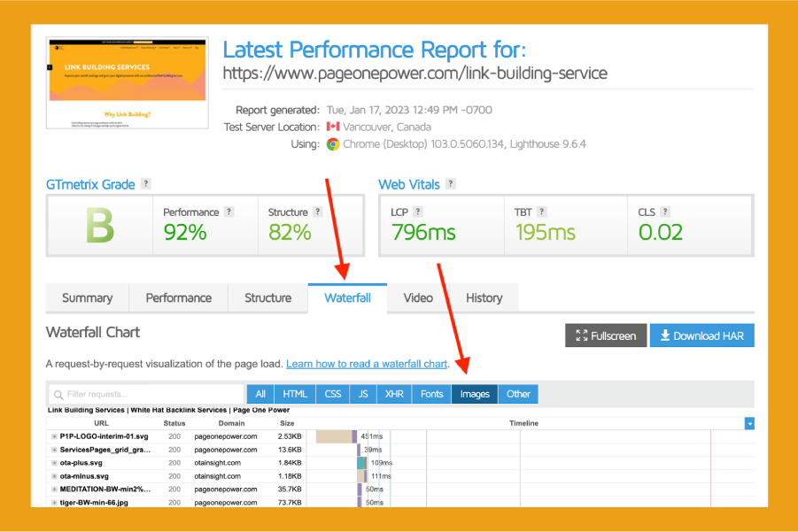Select the Waterfall tab
Viewport: 798px width, 532px height.
347,298
